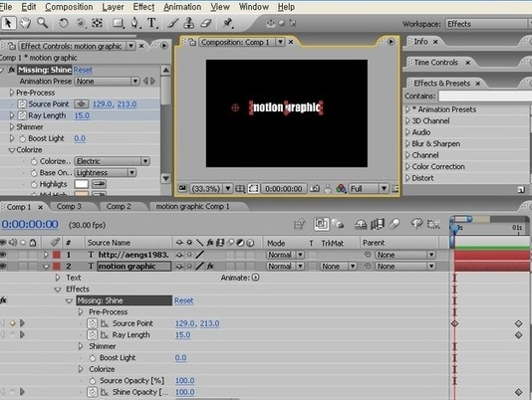Show channel via RGB color circles icon
Image resolution: width=532 pixels, height=400 pixels.
click(x=341, y=188)
